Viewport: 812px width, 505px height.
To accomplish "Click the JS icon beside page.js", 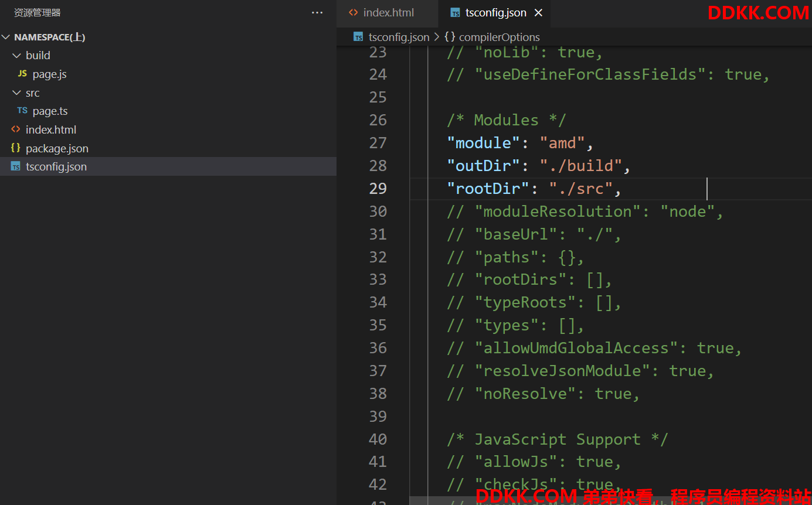I will point(22,73).
